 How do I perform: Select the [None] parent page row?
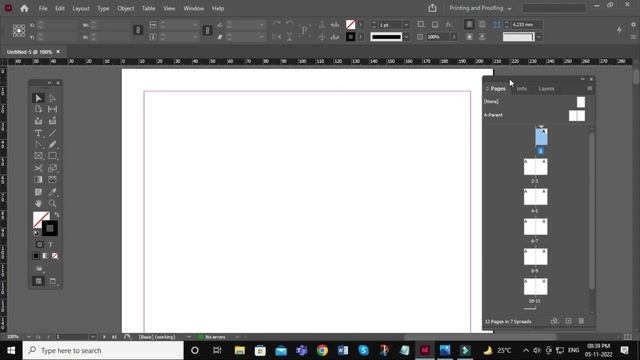tap(535, 102)
